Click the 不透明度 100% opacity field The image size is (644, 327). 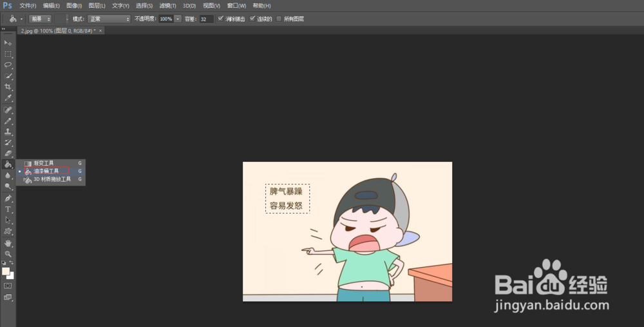(x=166, y=19)
